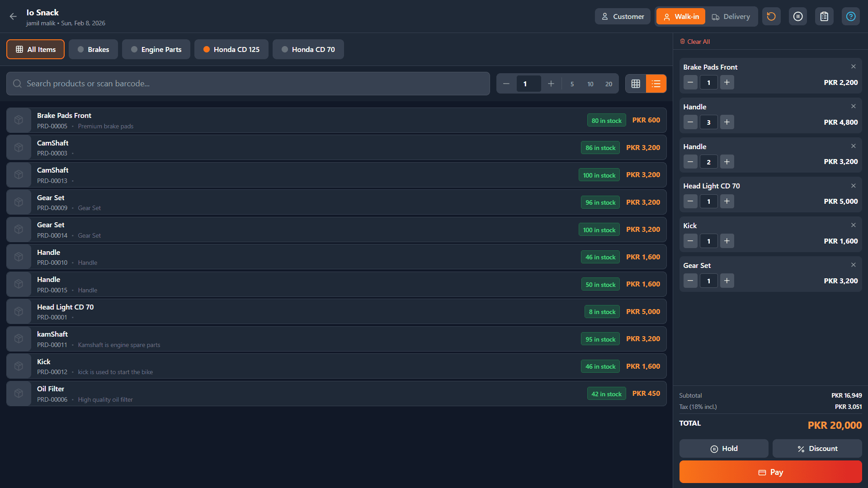This screenshot has width=868, height=488.
Task: Switch to list view layout
Action: [656, 84]
